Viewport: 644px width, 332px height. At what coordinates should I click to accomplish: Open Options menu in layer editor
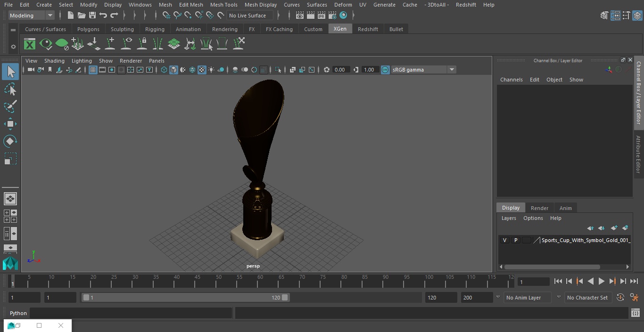(x=533, y=218)
